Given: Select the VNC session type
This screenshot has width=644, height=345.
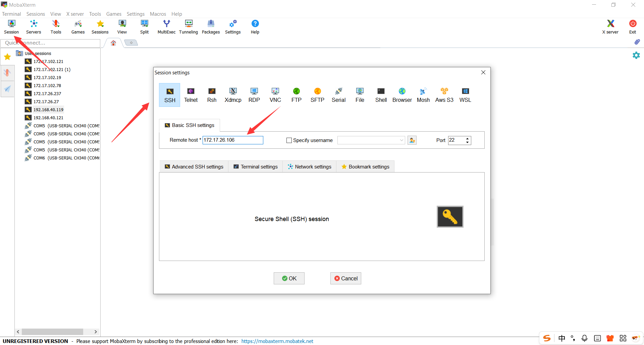Looking at the screenshot, I should (275, 95).
